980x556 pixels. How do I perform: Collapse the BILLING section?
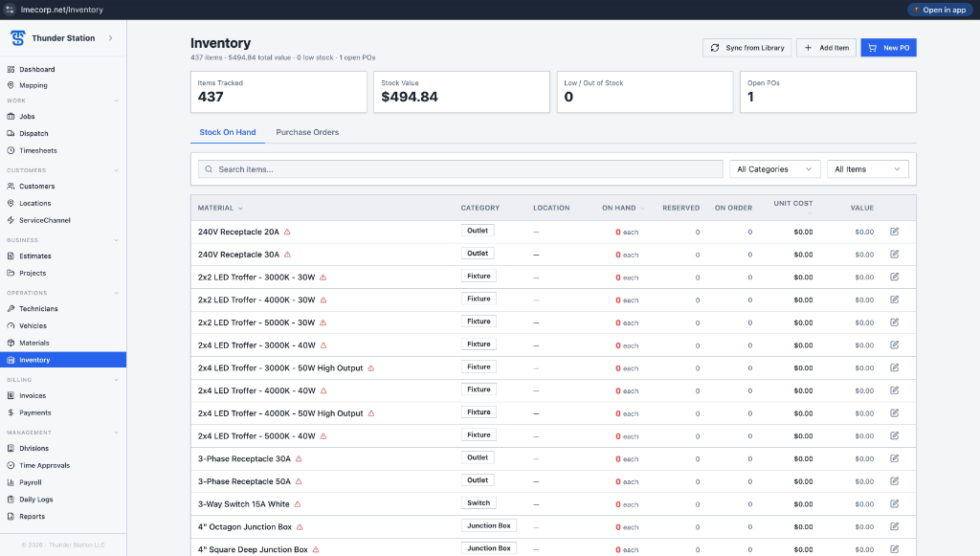click(116, 380)
